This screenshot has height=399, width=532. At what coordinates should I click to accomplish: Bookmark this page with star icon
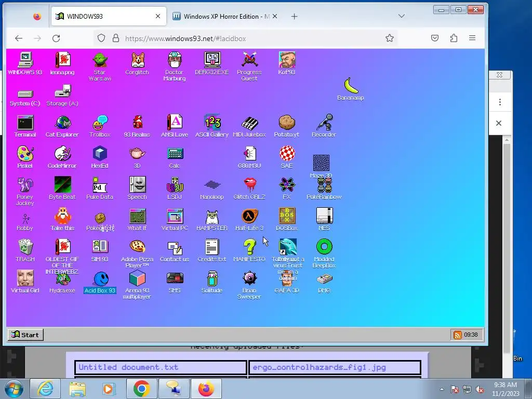click(390, 38)
